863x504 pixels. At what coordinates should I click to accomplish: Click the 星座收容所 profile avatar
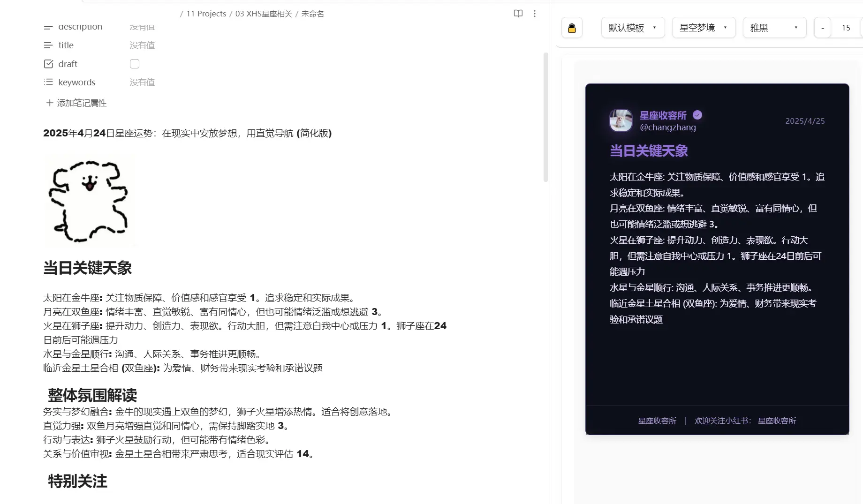point(621,120)
